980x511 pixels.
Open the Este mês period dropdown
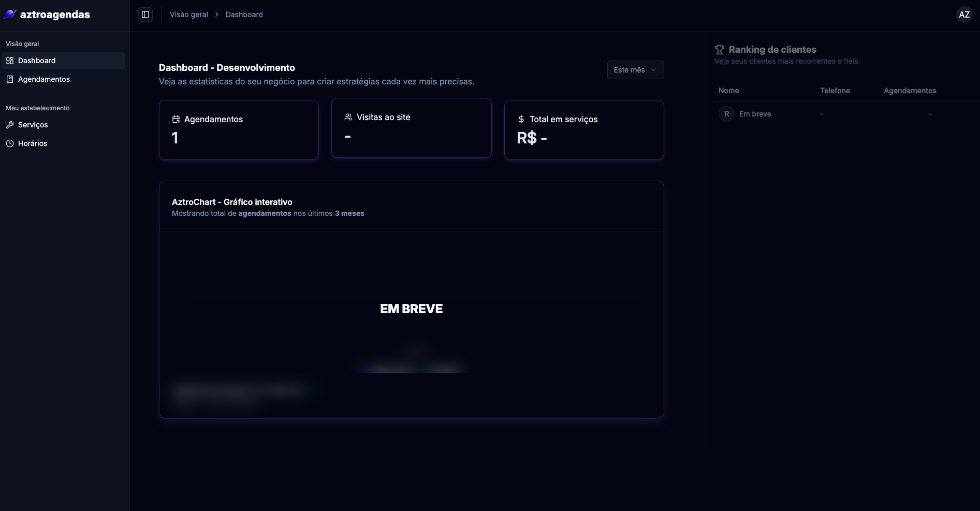635,70
